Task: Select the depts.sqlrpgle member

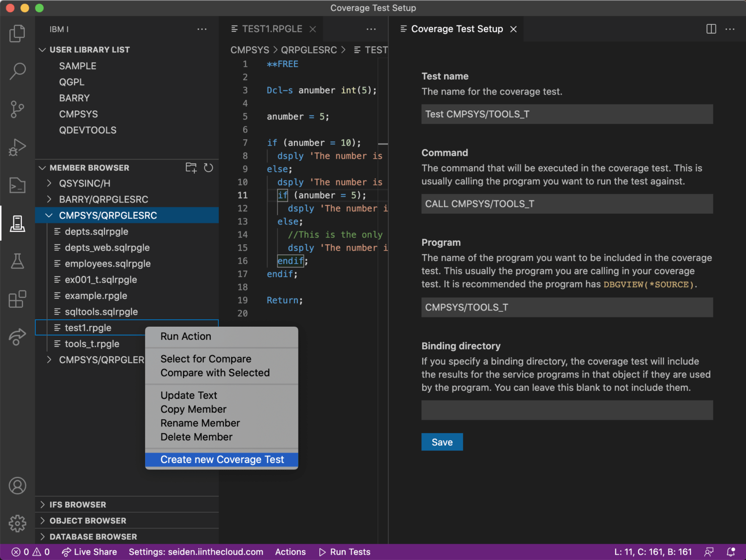Action: [x=127, y=231]
